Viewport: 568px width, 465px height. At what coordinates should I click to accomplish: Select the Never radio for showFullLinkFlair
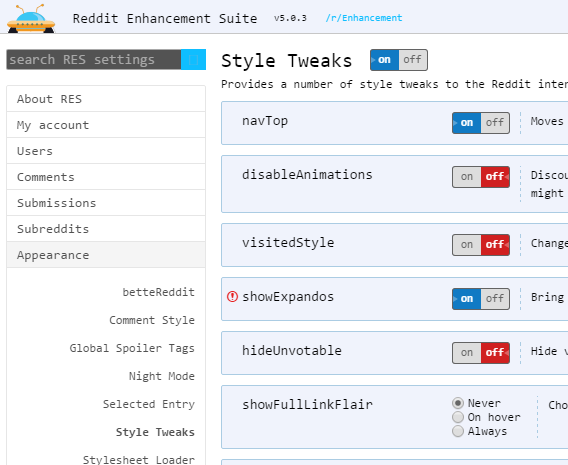[458, 403]
